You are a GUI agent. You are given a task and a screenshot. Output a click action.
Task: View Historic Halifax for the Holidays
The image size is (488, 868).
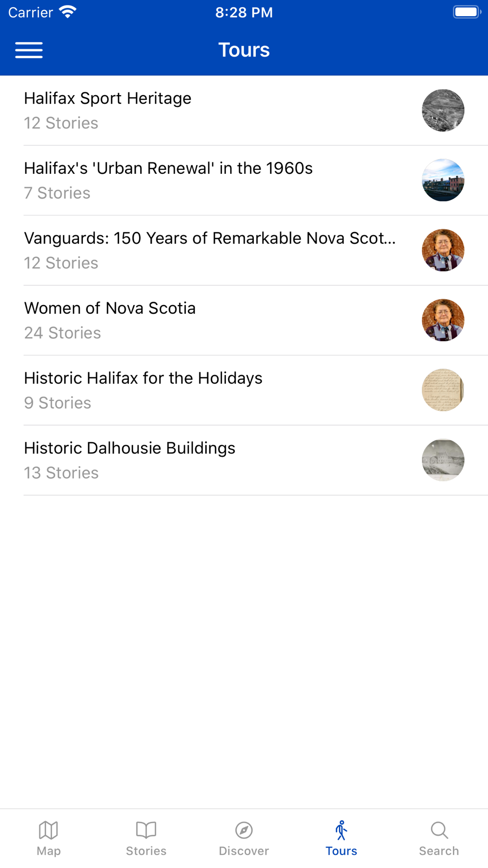coord(244,390)
